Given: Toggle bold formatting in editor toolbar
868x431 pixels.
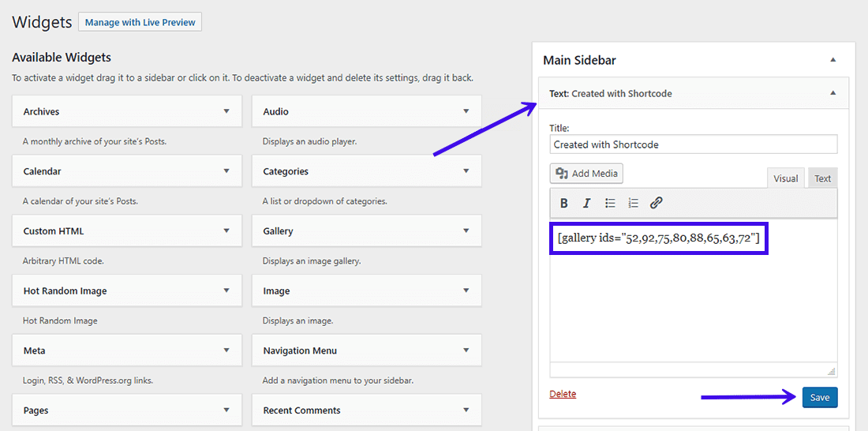Looking at the screenshot, I should point(564,203).
